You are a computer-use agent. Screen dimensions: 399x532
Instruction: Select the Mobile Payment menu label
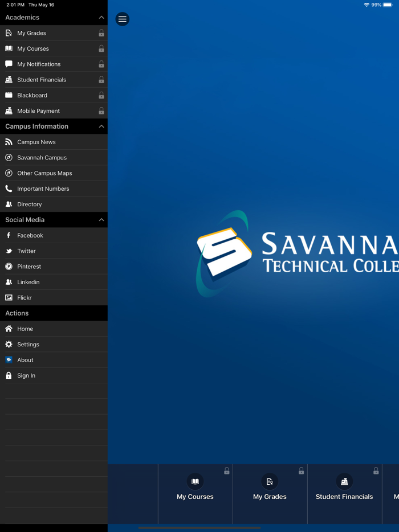38,111
